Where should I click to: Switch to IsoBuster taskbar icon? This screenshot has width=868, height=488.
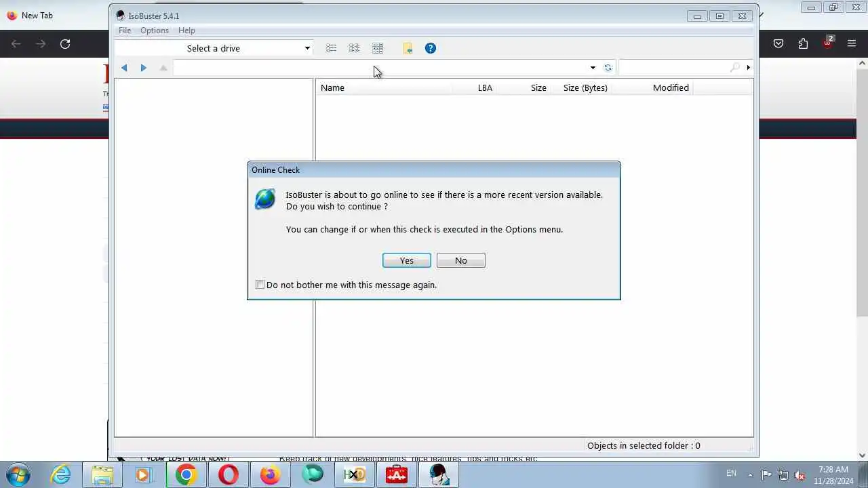pyautogui.click(x=439, y=474)
